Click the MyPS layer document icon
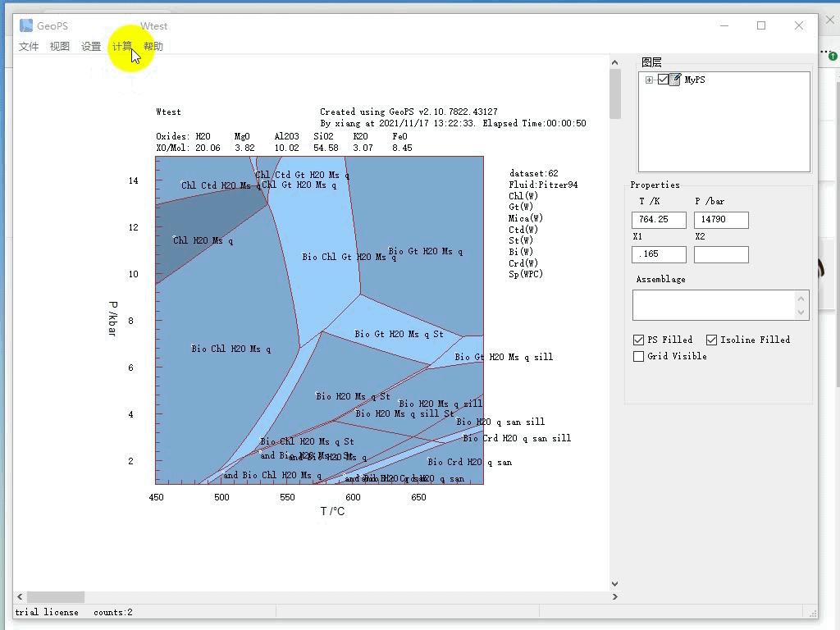The width and height of the screenshot is (840, 630). click(675, 80)
